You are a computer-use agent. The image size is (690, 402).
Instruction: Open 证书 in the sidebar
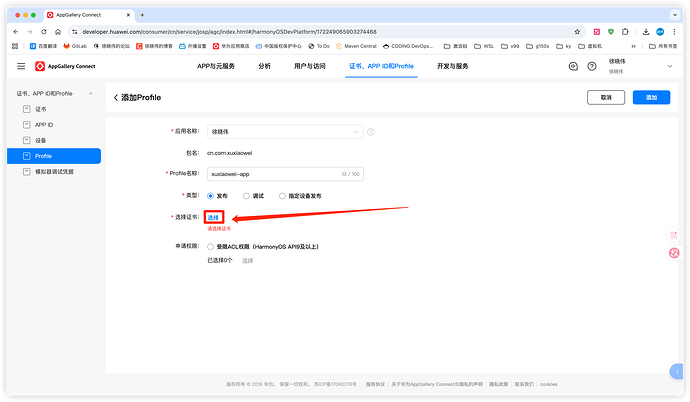54,109
